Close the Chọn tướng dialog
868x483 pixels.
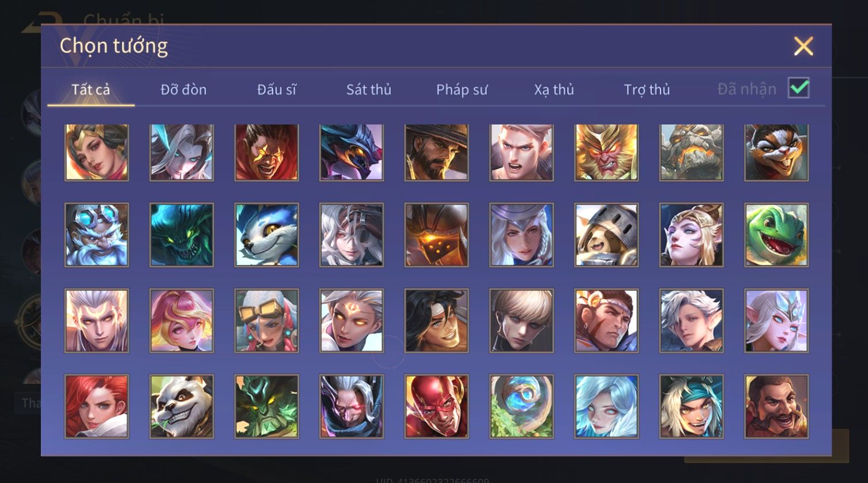pos(803,46)
